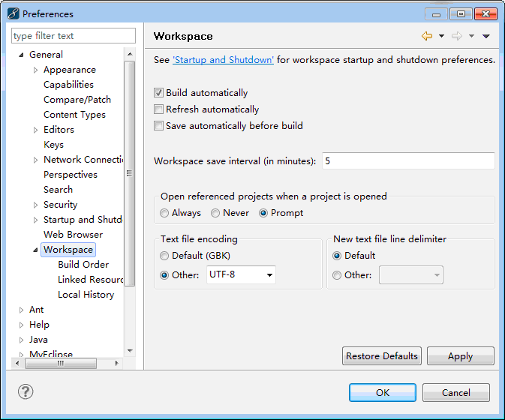The image size is (505, 420).
Task: Click the Restore Defaults button
Action: (x=382, y=356)
